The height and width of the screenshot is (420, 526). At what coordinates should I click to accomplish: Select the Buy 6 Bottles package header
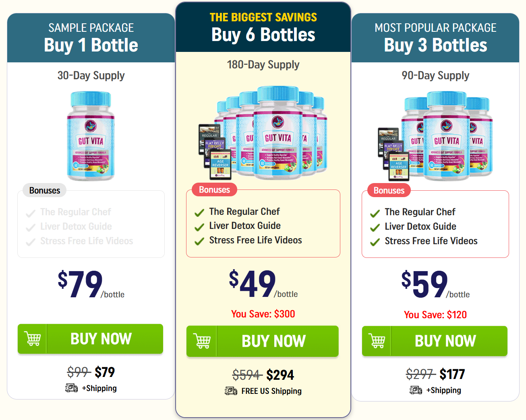pyautogui.click(x=263, y=35)
